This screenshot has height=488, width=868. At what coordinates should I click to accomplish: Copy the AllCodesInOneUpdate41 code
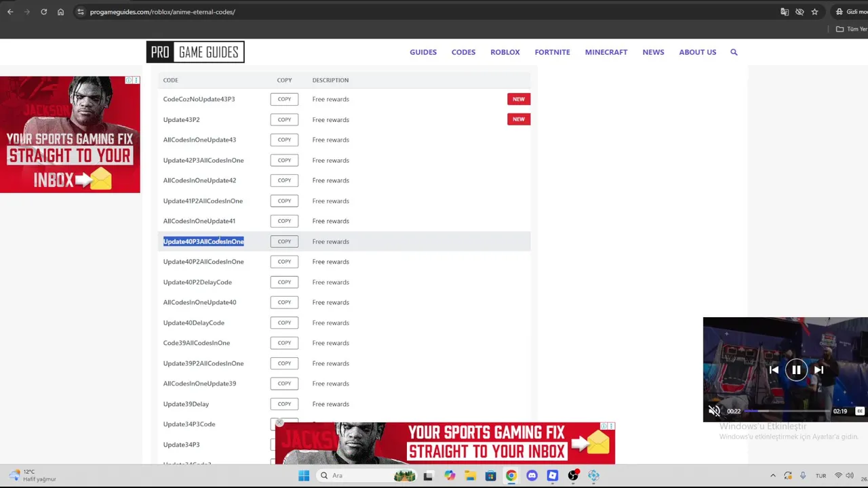(x=284, y=221)
